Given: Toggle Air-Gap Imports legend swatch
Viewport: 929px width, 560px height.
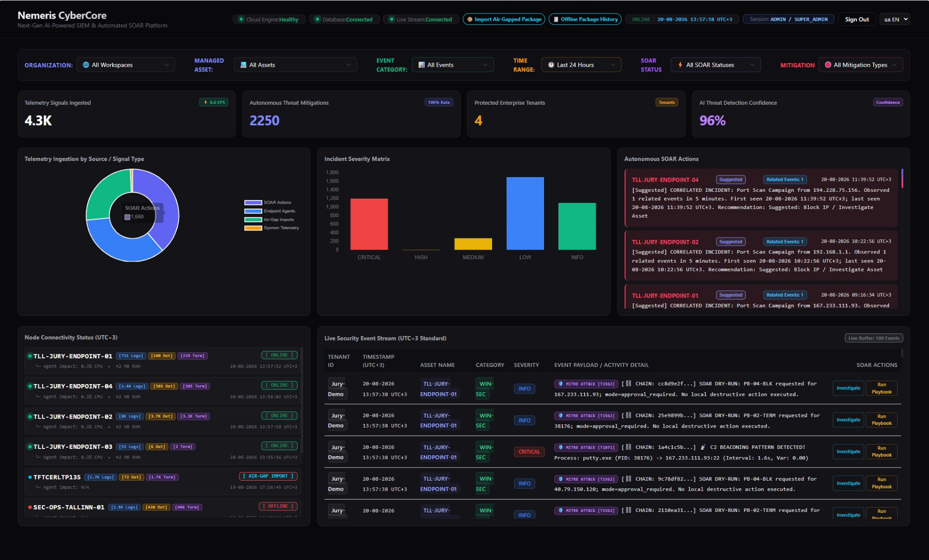Looking at the screenshot, I should tap(253, 220).
